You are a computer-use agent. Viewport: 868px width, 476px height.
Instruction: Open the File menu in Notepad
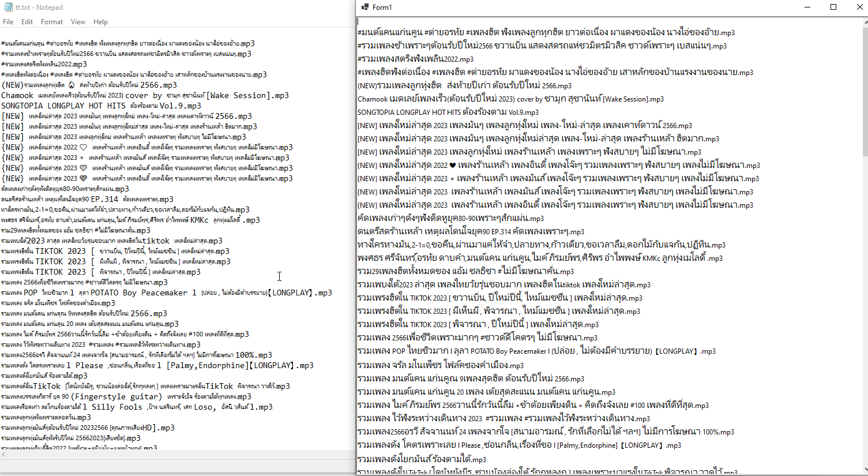pos(8,22)
